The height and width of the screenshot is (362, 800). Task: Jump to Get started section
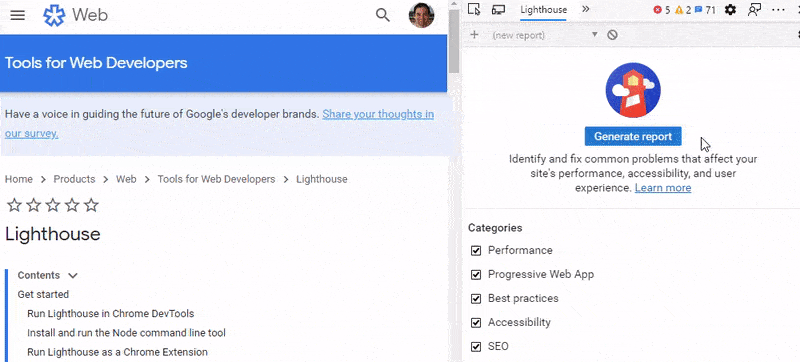[43, 294]
